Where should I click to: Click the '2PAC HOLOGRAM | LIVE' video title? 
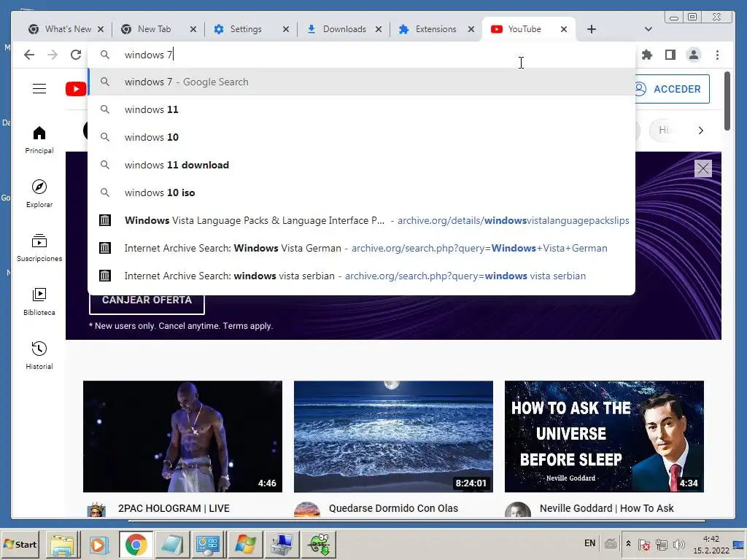174,508
